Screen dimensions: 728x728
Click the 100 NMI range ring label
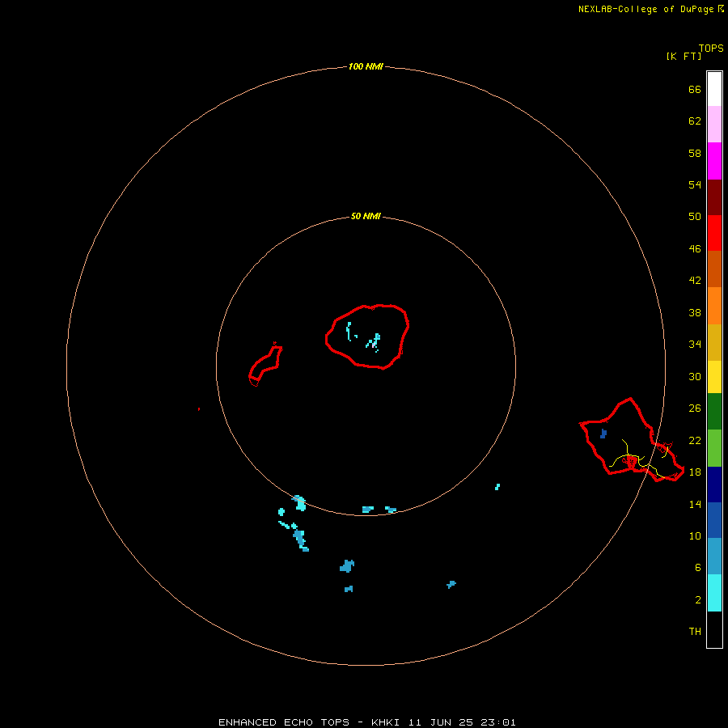tap(366, 66)
